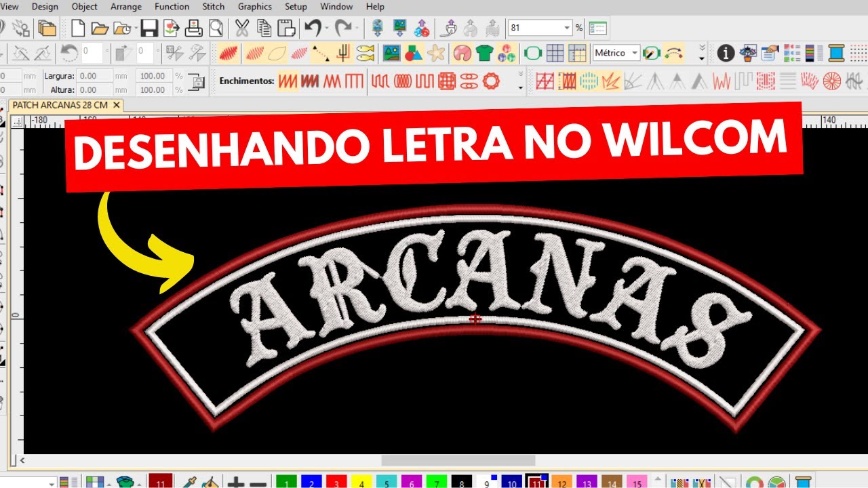868x488 pixels.
Task: Toggle the Jagged Edge effect
Action: (722, 82)
